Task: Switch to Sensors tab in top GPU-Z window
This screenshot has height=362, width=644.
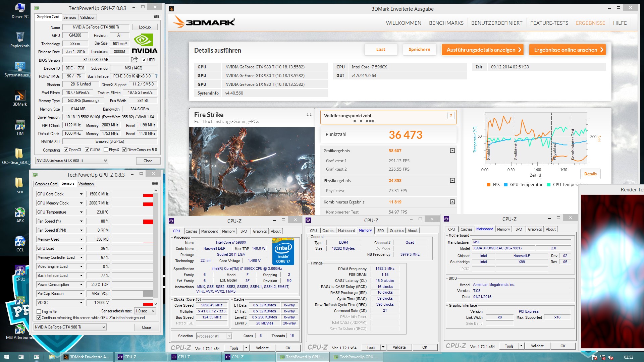Action: tap(70, 17)
